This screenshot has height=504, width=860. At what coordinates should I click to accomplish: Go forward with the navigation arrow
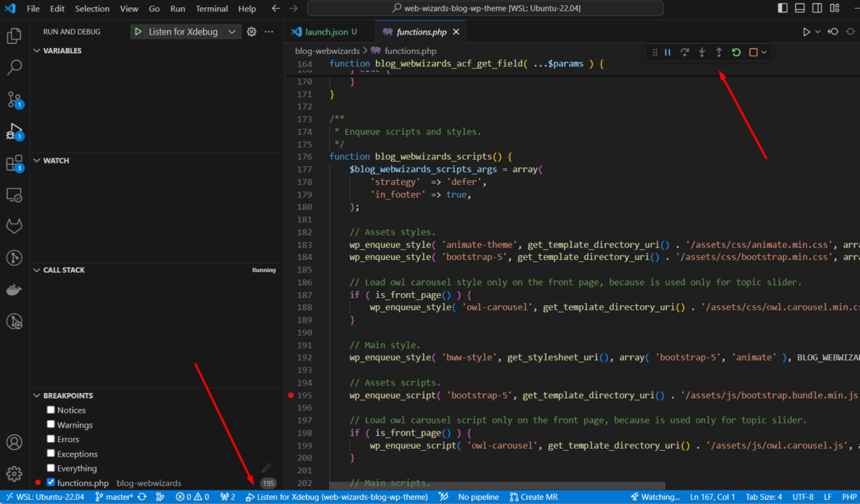(x=293, y=8)
